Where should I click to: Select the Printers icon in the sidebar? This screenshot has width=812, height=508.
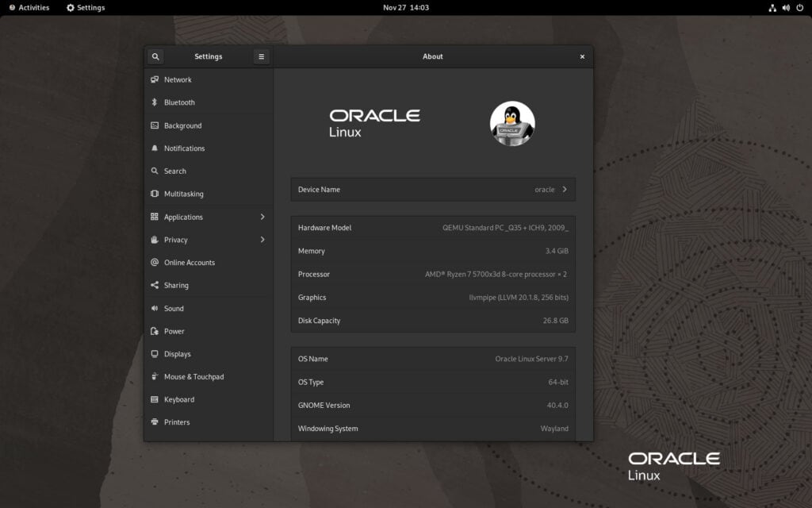tap(154, 422)
